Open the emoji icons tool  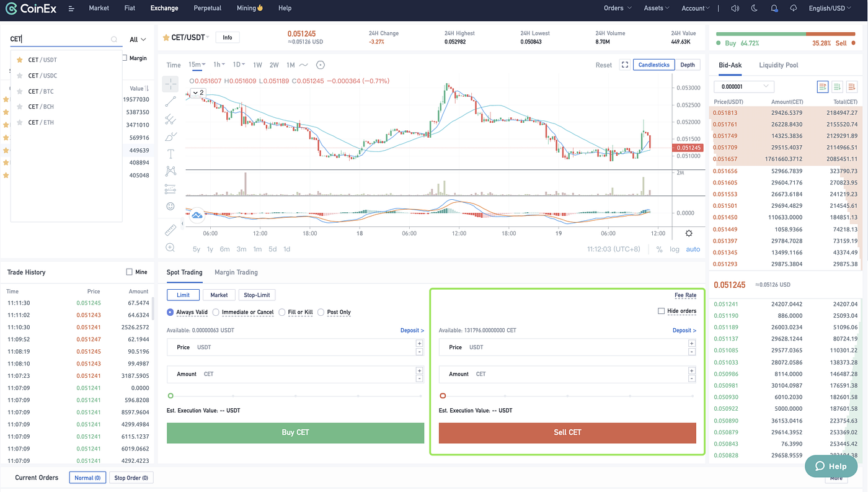(170, 206)
